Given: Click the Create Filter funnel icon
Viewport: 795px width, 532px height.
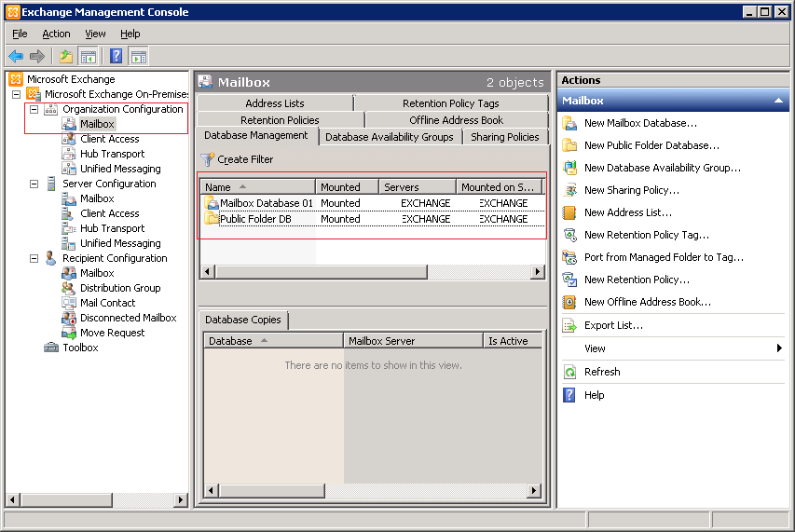Looking at the screenshot, I should pyautogui.click(x=207, y=159).
